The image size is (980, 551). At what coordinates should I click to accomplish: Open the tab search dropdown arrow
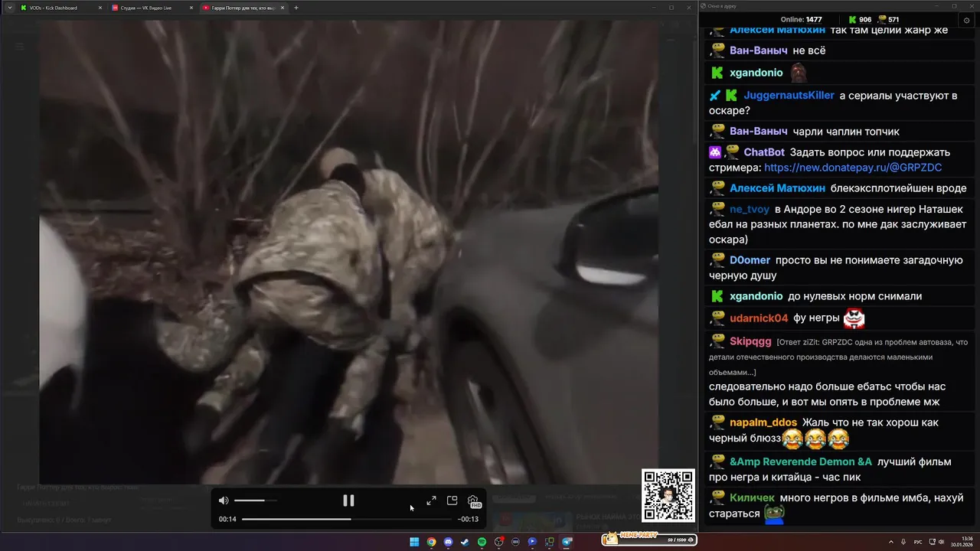pos(10,8)
